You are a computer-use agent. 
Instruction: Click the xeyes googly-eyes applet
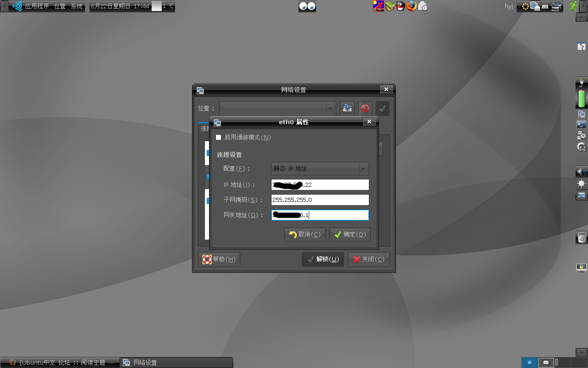pyautogui.click(x=307, y=6)
